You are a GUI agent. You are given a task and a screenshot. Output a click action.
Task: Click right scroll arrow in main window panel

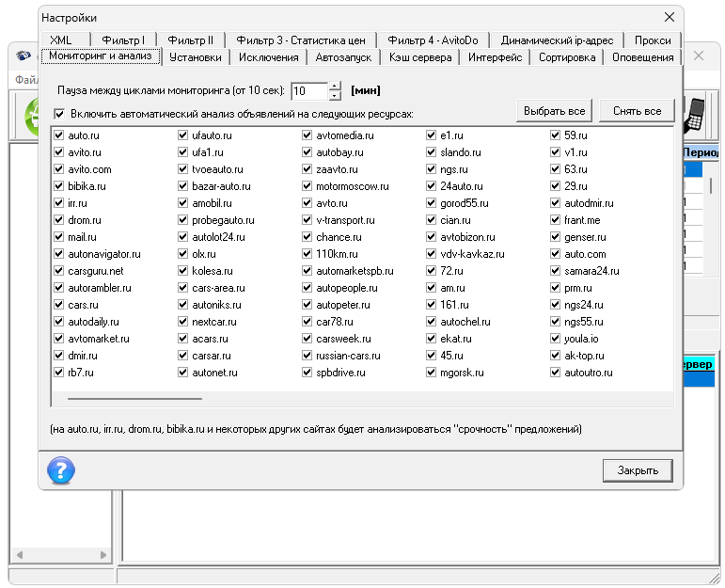tap(103, 555)
